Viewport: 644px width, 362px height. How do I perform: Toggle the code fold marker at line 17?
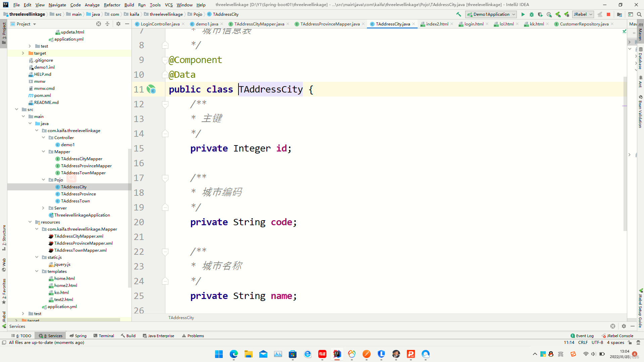pos(165,178)
